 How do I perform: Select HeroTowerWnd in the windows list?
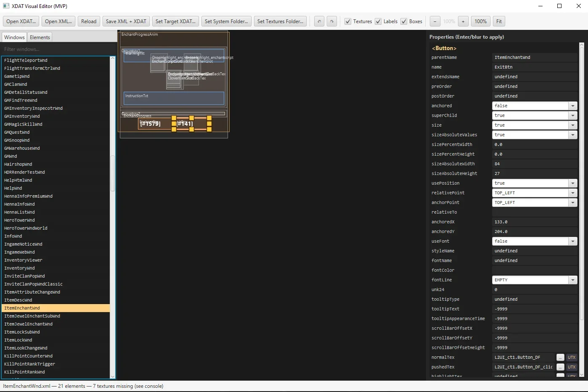(x=56, y=220)
